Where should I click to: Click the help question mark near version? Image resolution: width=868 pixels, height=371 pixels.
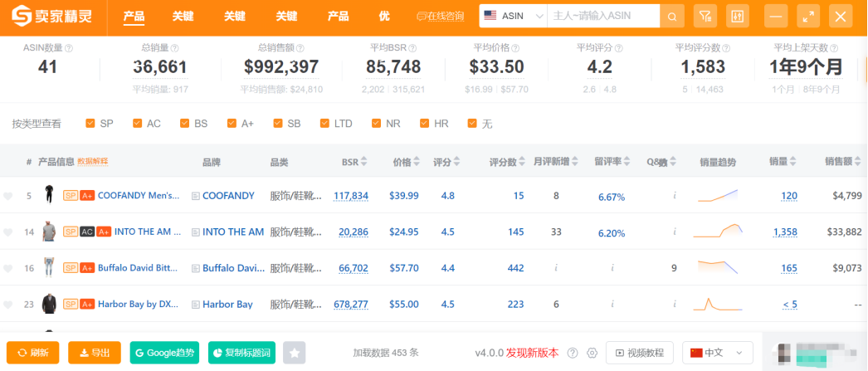pos(573,353)
